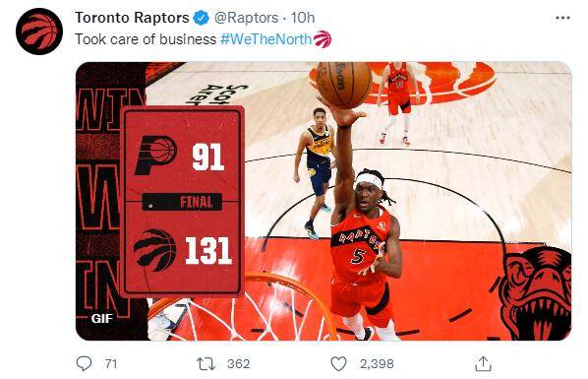Open the reply comment icon

84,363
